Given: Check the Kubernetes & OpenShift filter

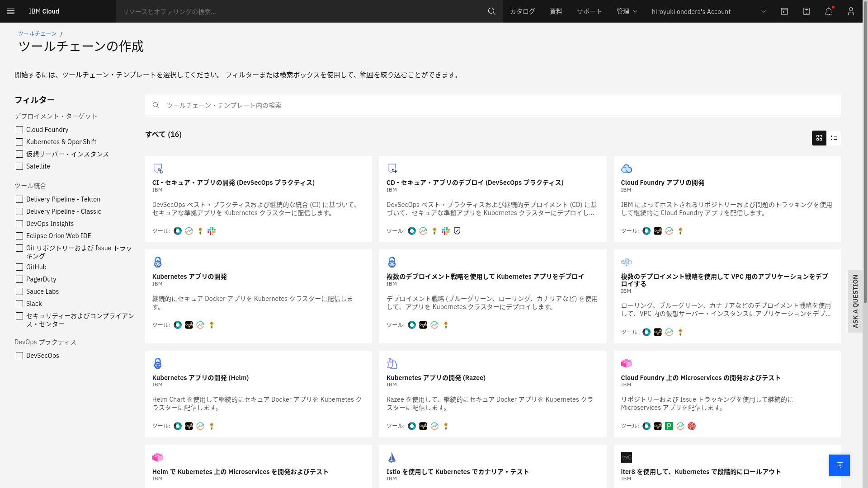Looking at the screenshot, I should [x=19, y=141].
